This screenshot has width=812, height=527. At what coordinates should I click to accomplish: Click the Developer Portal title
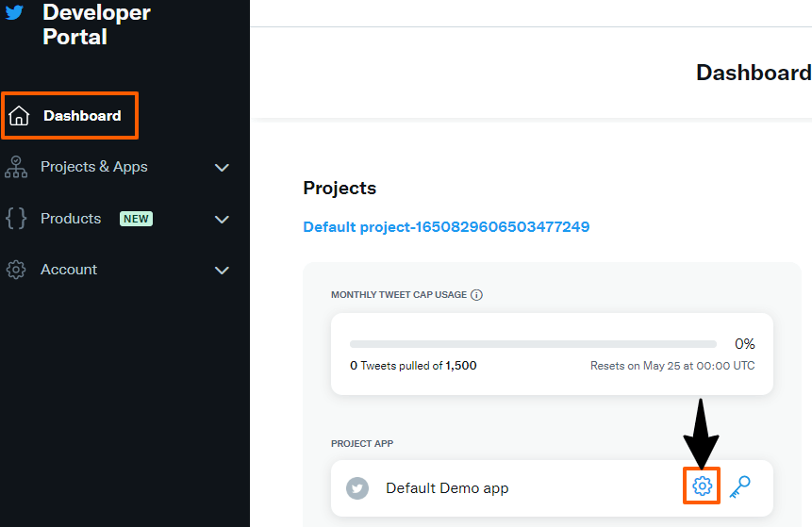click(x=96, y=25)
